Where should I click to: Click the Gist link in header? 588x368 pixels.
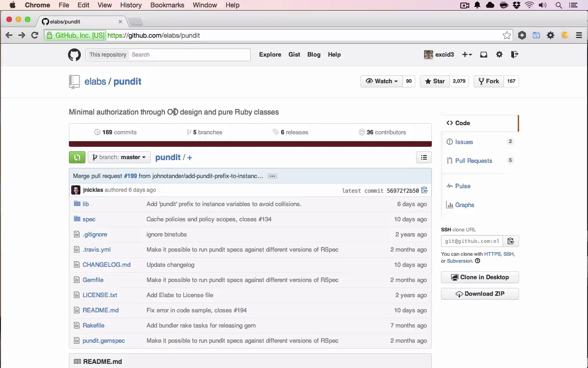294,54
